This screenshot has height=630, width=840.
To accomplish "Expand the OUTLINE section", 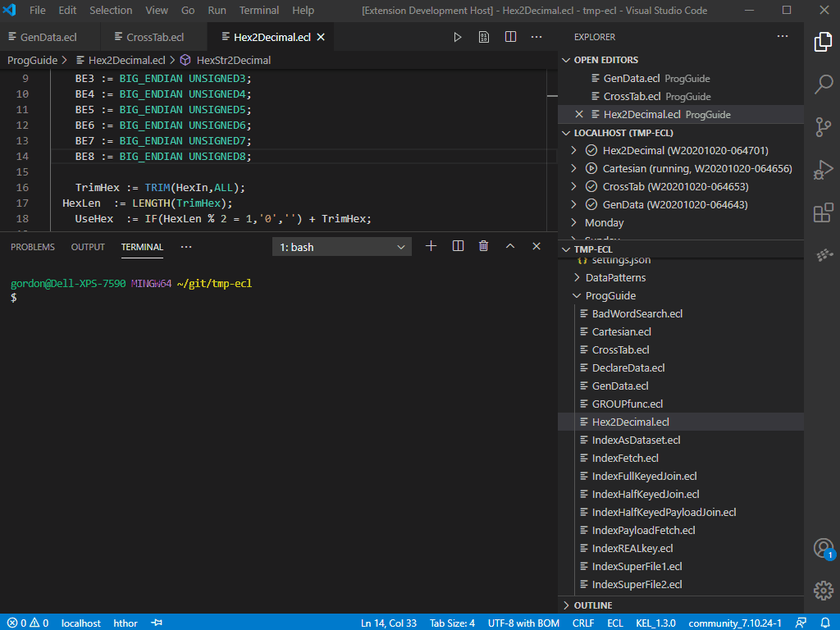I will 593,605.
